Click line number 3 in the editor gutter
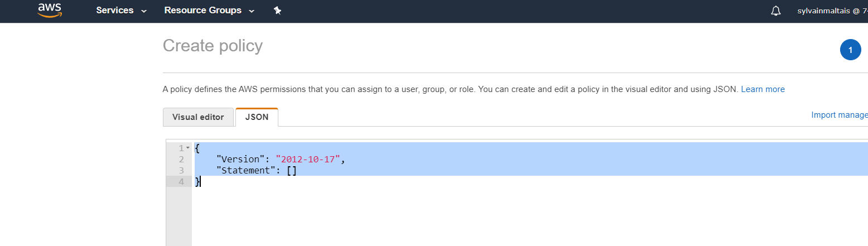This screenshot has width=868, height=246. pyautogui.click(x=181, y=171)
